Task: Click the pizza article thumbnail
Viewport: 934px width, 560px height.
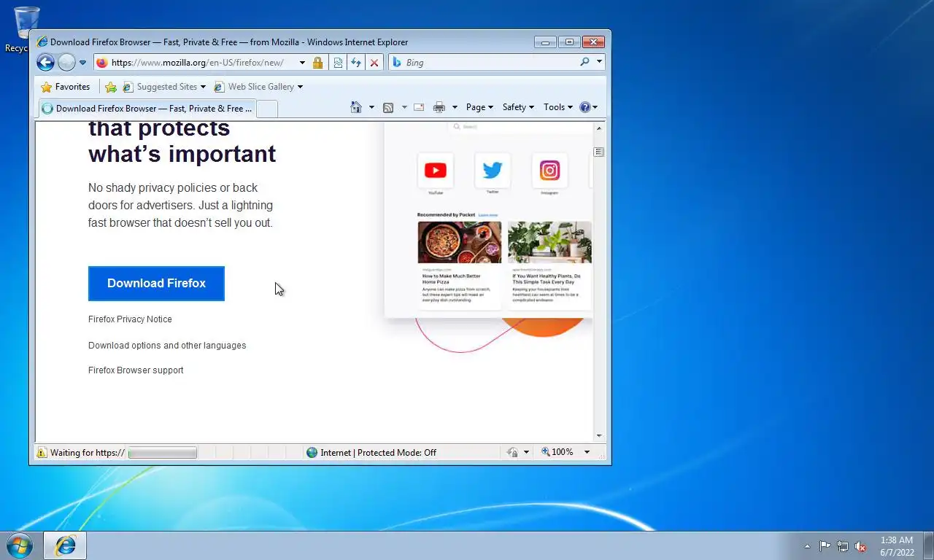Action: [x=460, y=243]
